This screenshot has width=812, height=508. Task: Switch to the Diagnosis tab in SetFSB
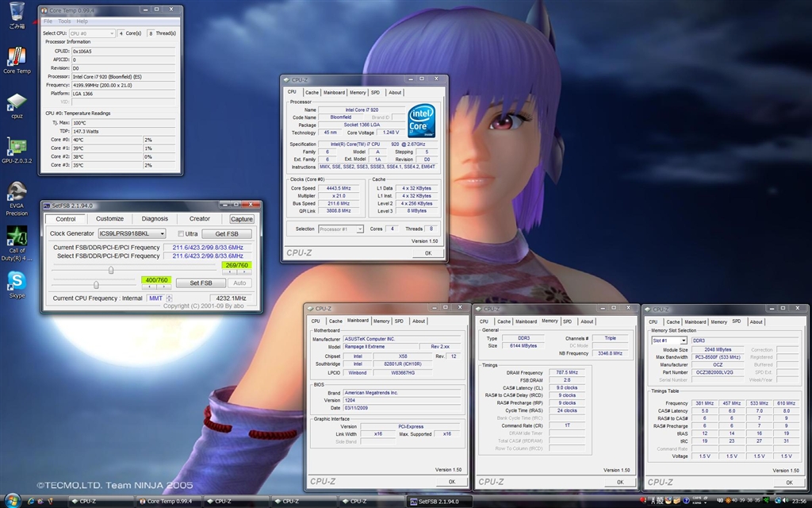point(155,219)
